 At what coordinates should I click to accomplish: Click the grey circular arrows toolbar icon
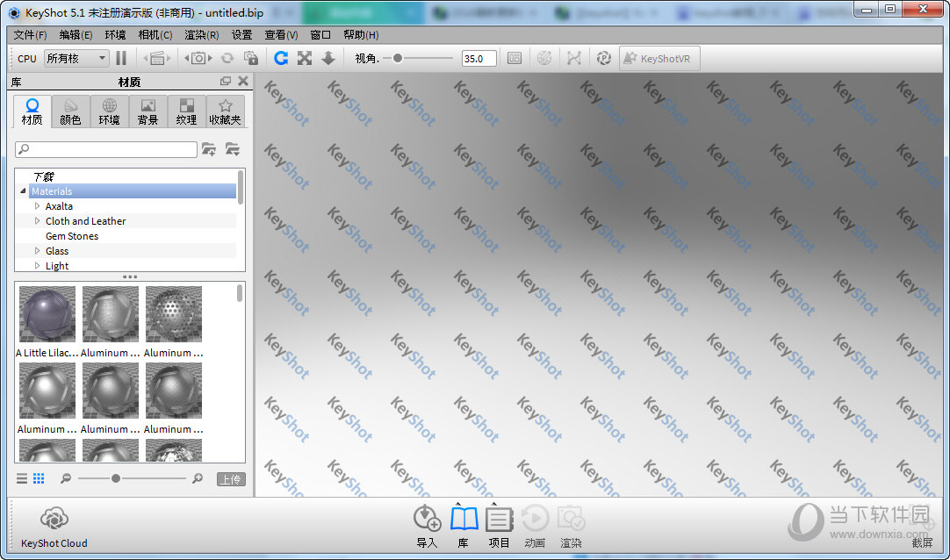point(227,58)
